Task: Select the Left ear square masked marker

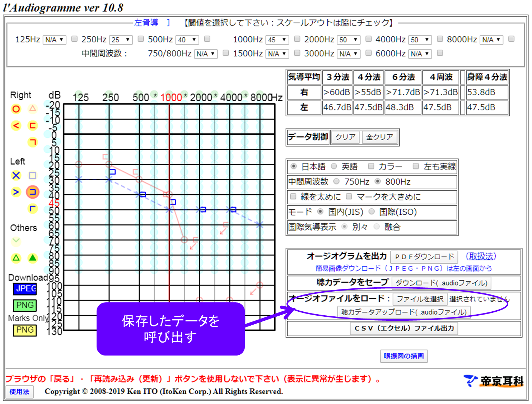Action: click(33, 175)
